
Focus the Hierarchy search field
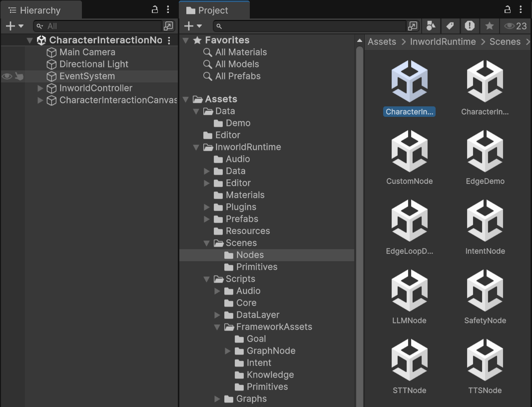click(x=98, y=26)
